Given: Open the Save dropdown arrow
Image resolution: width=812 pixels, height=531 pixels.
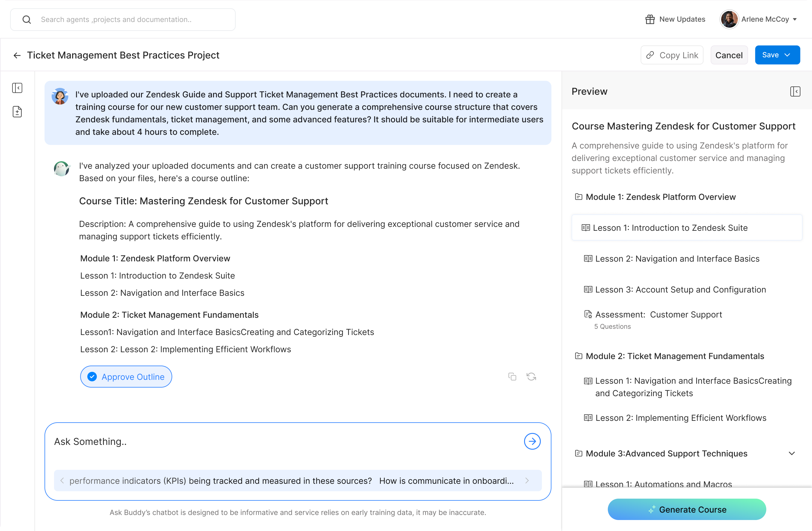Looking at the screenshot, I should point(787,55).
